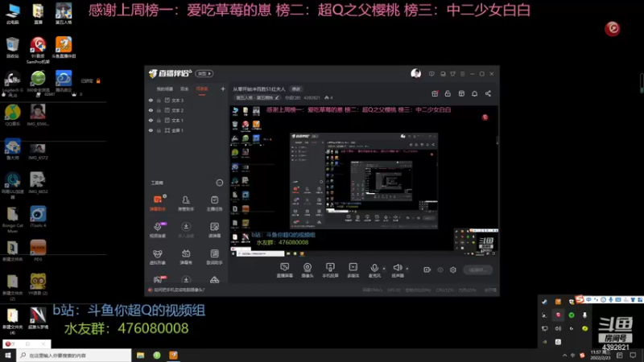The width and height of the screenshot is (644, 362).
Task: Switch to the second scene tab
Action: pyautogui.click(x=184, y=89)
